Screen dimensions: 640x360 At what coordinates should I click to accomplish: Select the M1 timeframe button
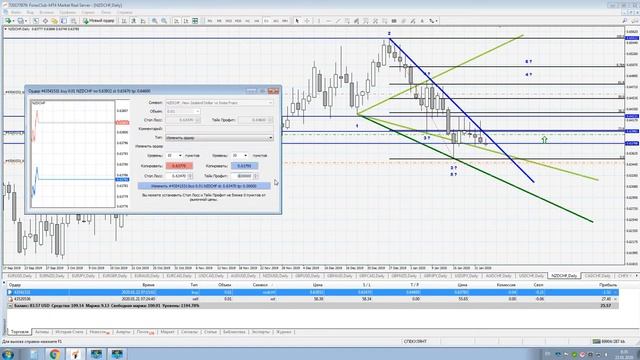(x=210, y=21)
